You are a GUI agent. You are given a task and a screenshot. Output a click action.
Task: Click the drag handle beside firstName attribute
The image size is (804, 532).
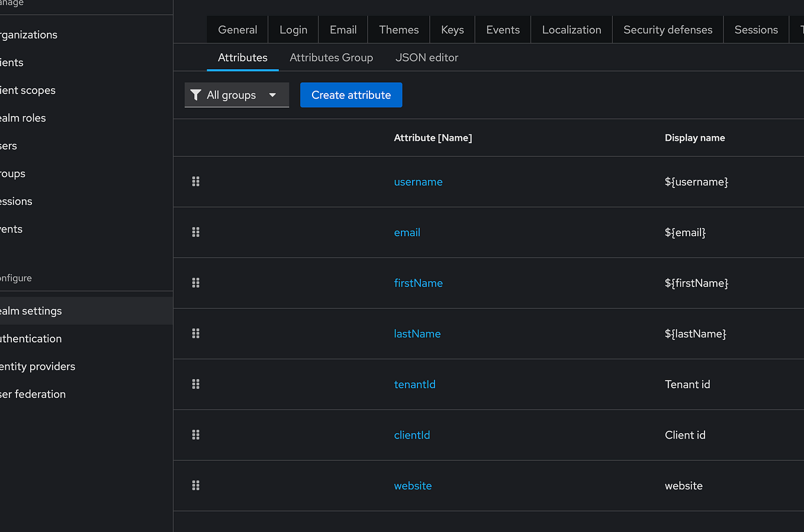(x=196, y=283)
